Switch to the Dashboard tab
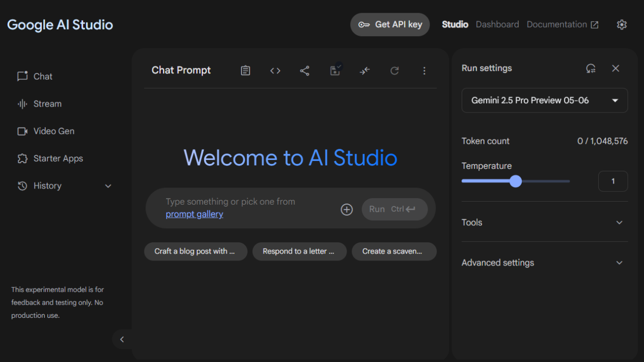The image size is (644, 362). tap(497, 25)
